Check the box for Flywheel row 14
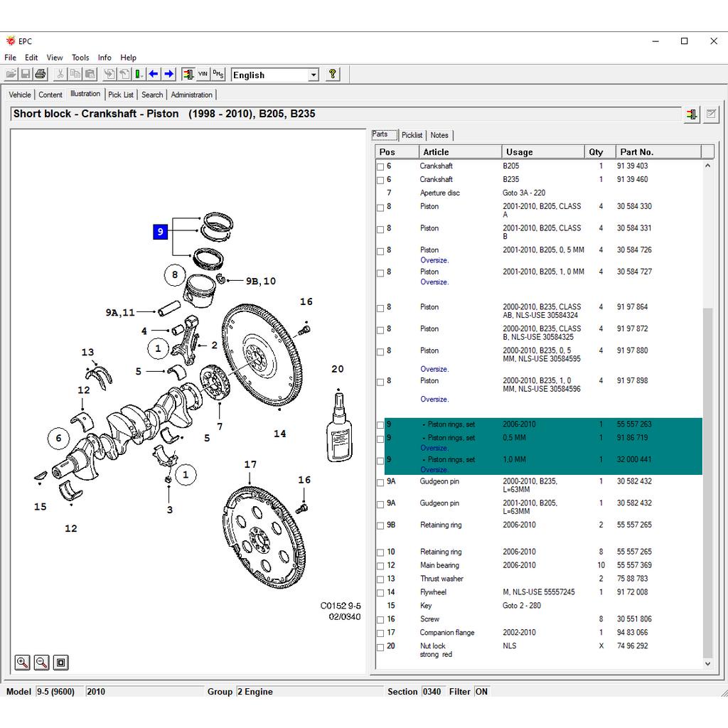This screenshot has width=728, height=728. (x=380, y=593)
